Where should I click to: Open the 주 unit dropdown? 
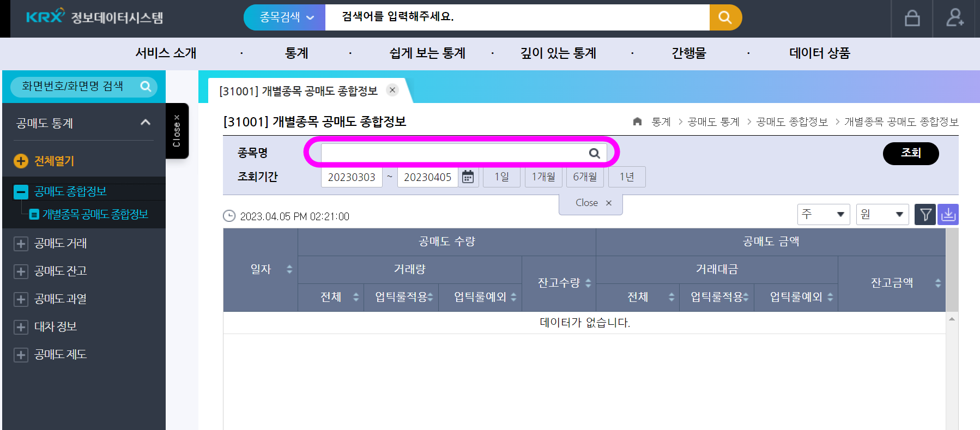[824, 215]
